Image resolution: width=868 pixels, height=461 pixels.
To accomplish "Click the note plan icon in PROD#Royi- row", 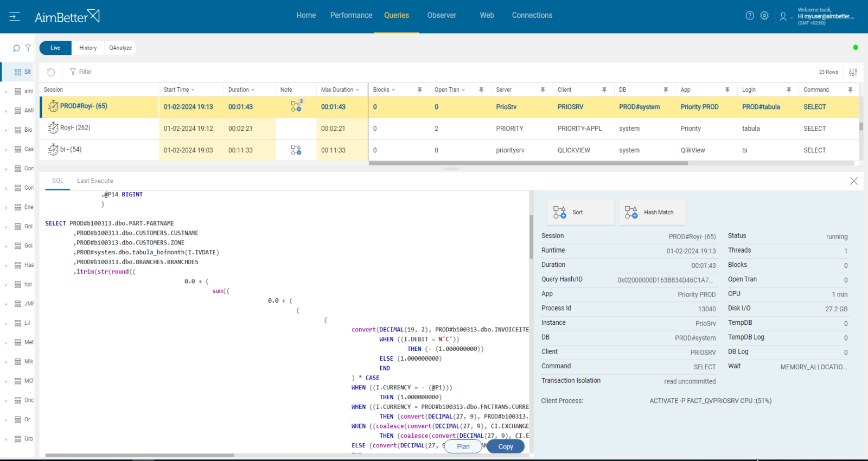I will click(296, 106).
